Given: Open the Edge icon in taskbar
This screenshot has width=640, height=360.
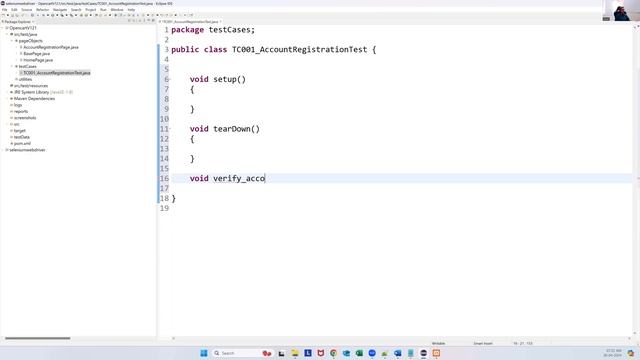Looking at the screenshot, I should pyautogui.click(x=346, y=353).
